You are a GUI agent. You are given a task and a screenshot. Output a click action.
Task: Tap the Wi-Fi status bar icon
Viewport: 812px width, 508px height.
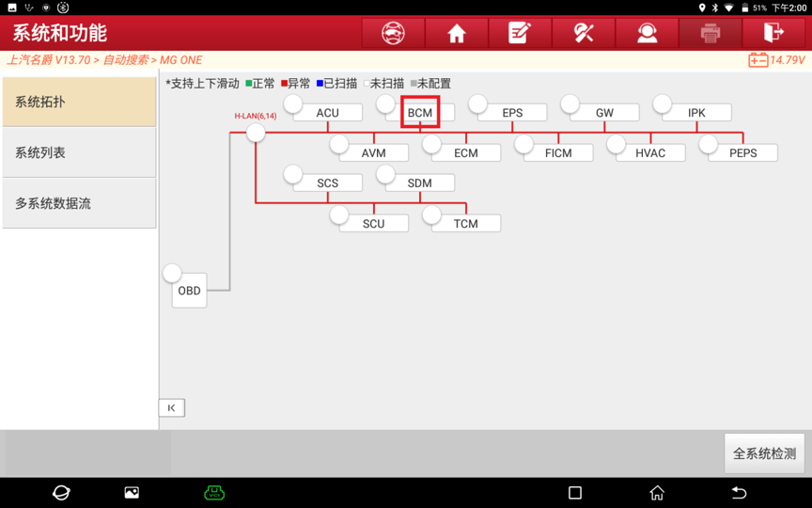click(729, 8)
